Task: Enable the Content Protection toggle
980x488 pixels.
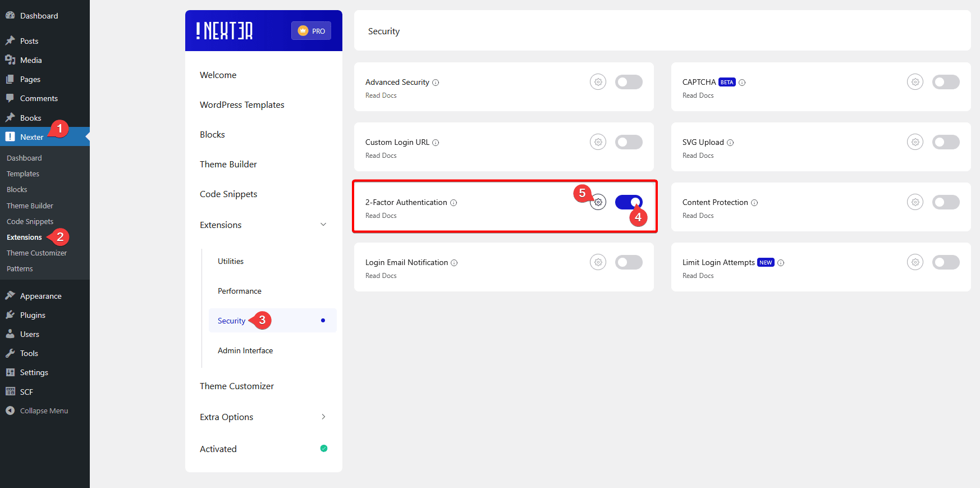Action: tap(946, 202)
